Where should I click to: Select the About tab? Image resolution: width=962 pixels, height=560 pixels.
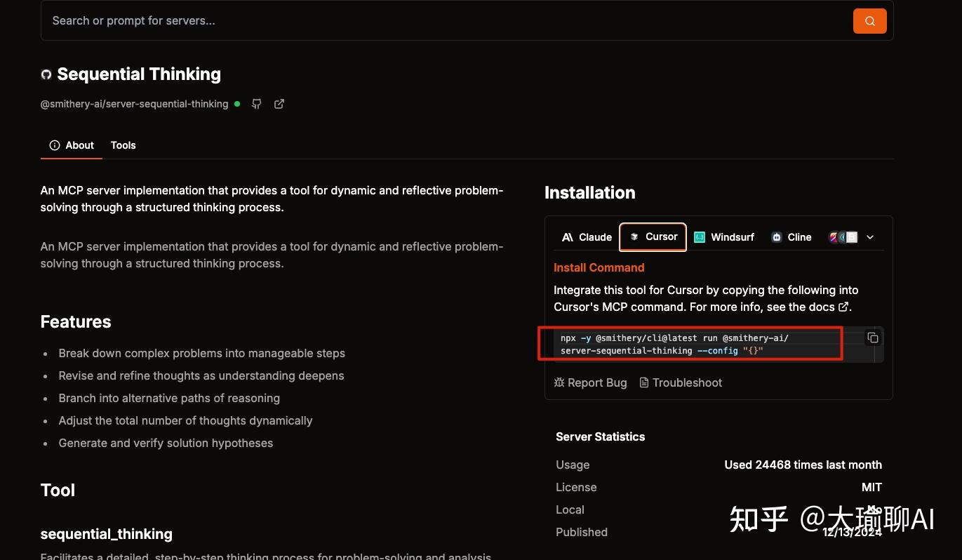72,145
